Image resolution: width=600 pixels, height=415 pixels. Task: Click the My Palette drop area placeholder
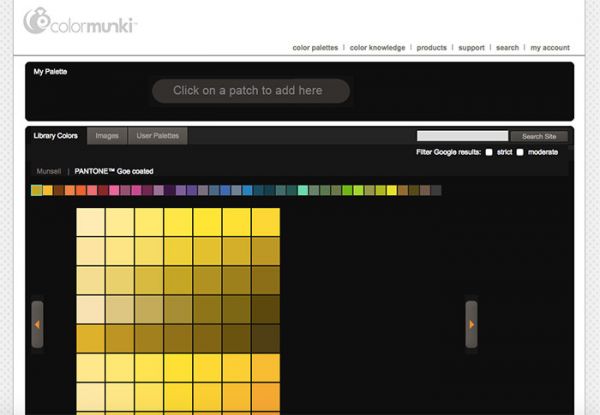click(250, 91)
